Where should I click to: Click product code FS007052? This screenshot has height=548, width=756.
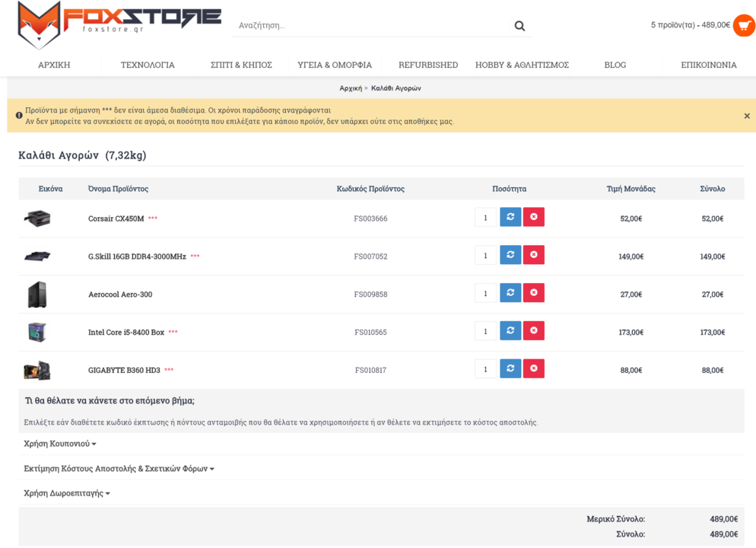[370, 256]
